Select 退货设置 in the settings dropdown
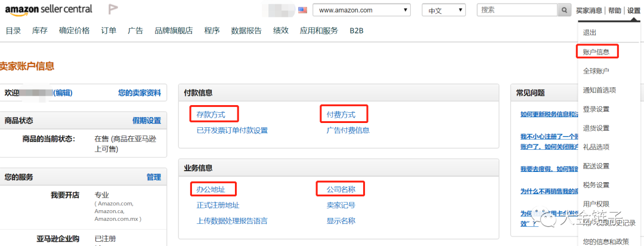This screenshot has height=246, width=644. pos(596,128)
